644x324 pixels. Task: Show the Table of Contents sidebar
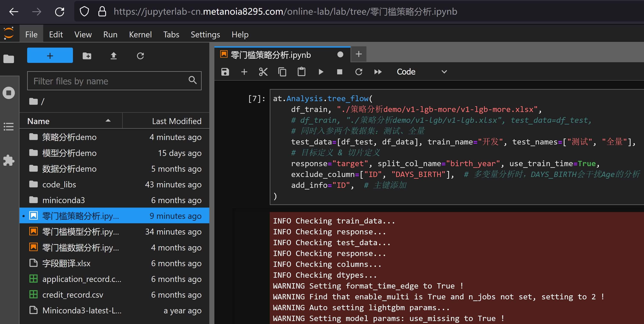pyautogui.click(x=9, y=126)
